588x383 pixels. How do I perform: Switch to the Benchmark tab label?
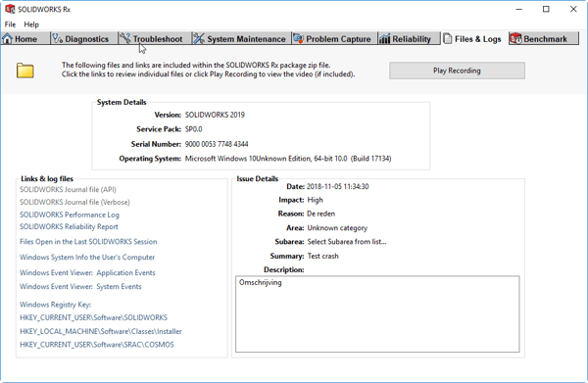(545, 39)
